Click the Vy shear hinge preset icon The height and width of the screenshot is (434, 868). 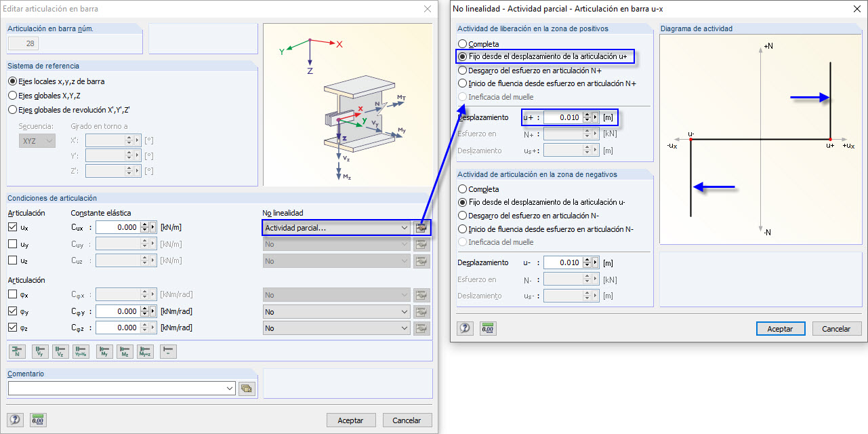click(x=39, y=351)
